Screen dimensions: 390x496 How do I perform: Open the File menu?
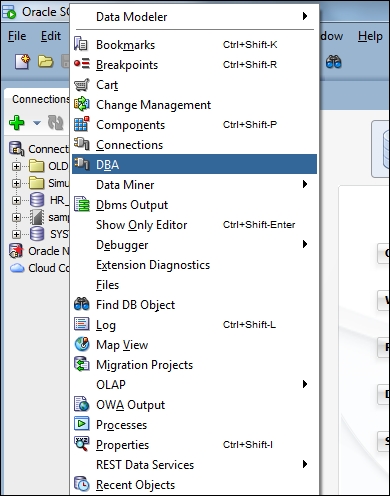pyautogui.click(x=17, y=36)
